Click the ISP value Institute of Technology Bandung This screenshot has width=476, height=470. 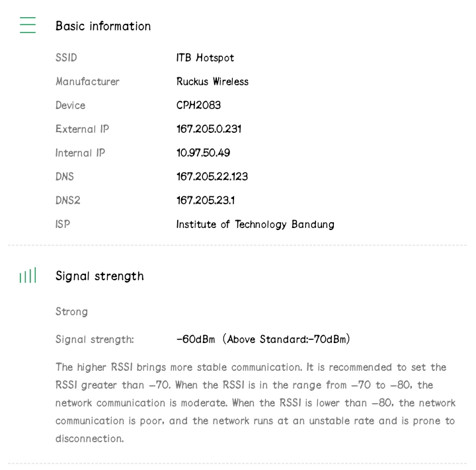tap(255, 225)
